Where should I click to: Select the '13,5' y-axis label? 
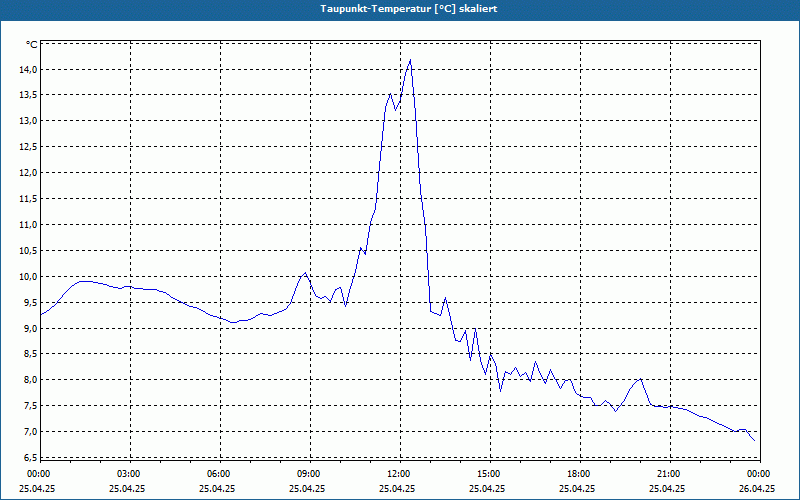(29, 95)
